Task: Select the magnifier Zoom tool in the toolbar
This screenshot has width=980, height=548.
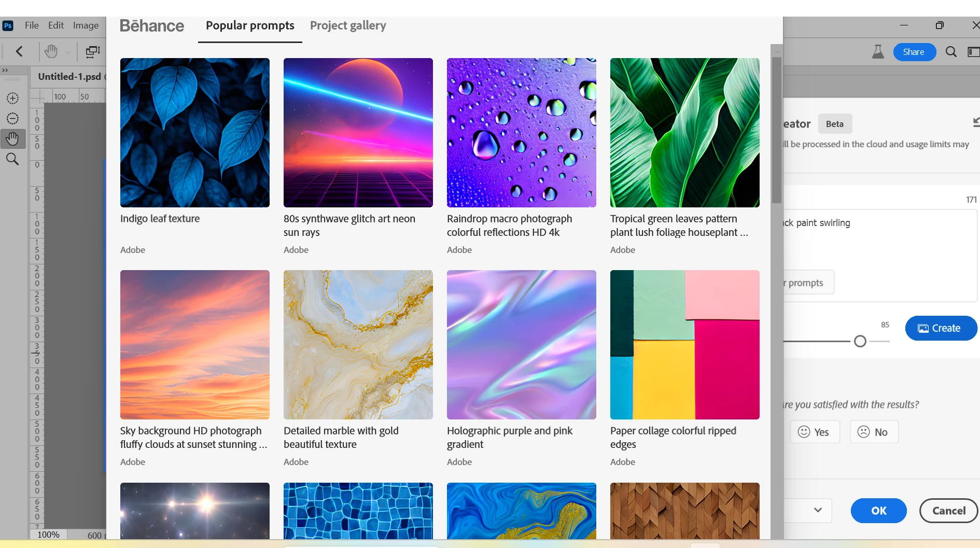Action: coord(12,159)
